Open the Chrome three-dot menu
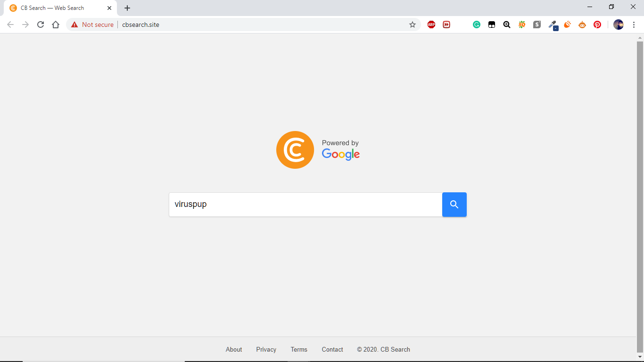The image size is (644, 362). [633, 25]
